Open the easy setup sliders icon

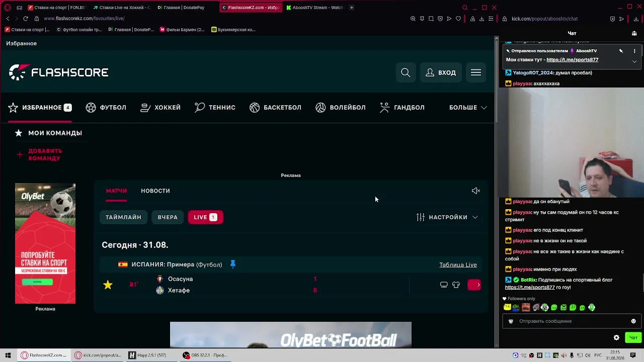(x=491, y=19)
